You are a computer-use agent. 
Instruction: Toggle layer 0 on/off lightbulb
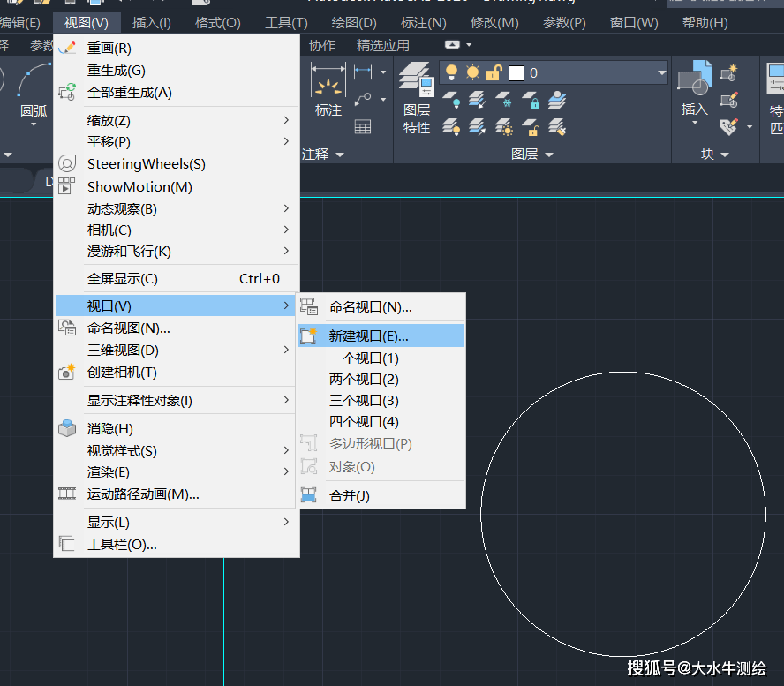pos(451,72)
